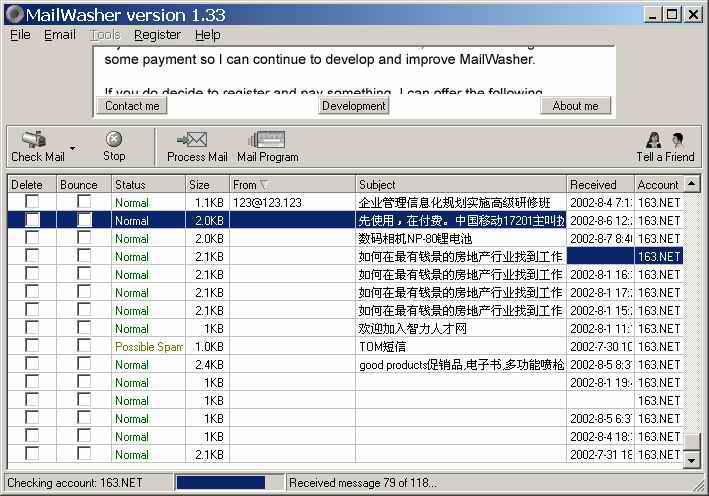The image size is (709, 496).
Task: Check Delete for the NP-80 battery message
Action: pyautogui.click(x=32, y=238)
